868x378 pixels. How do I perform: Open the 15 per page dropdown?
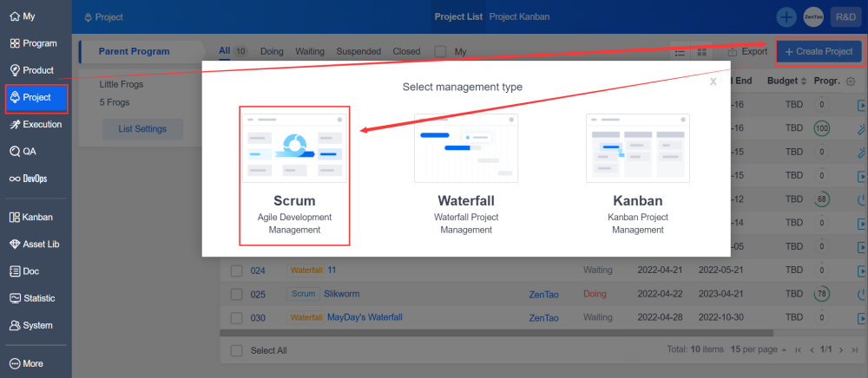coord(753,349)
